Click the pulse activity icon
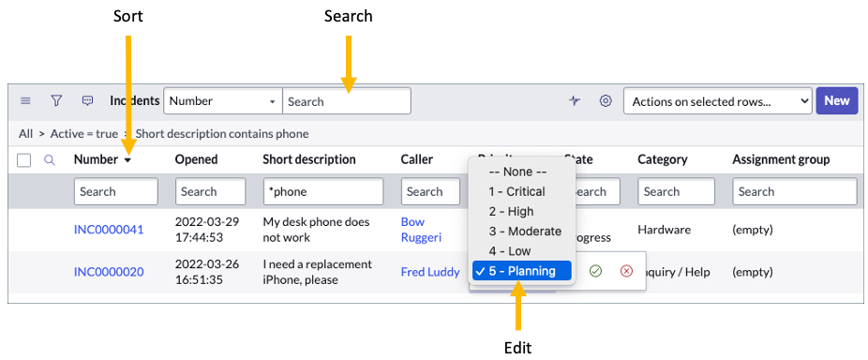Screen dimensions: 868x360 (576, 101)
